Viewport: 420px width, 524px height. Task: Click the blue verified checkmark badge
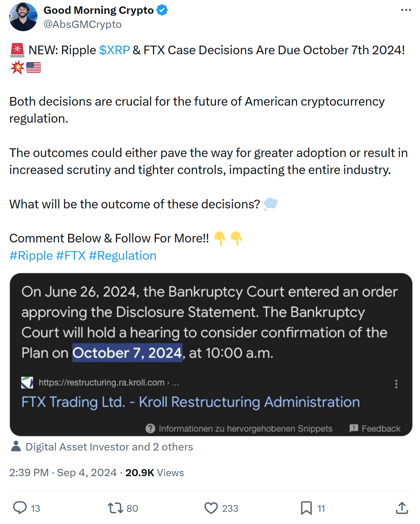[162, 10]
